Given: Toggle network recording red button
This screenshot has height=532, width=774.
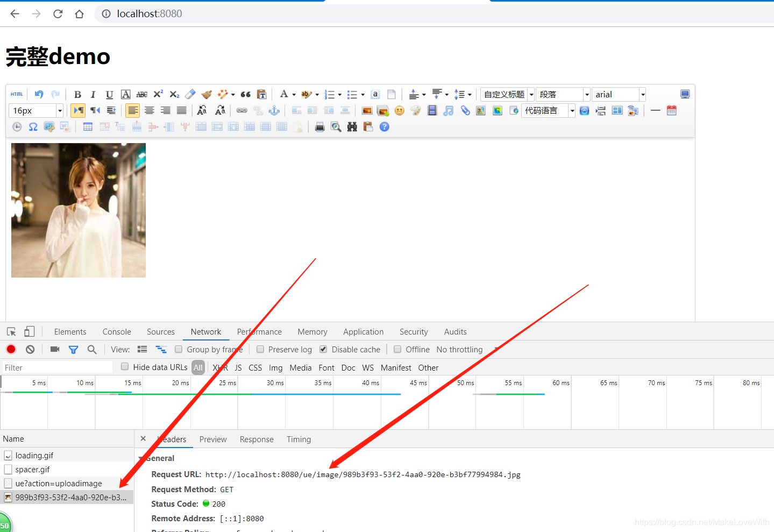Looking at the screenshot, I should coord(11,349).
